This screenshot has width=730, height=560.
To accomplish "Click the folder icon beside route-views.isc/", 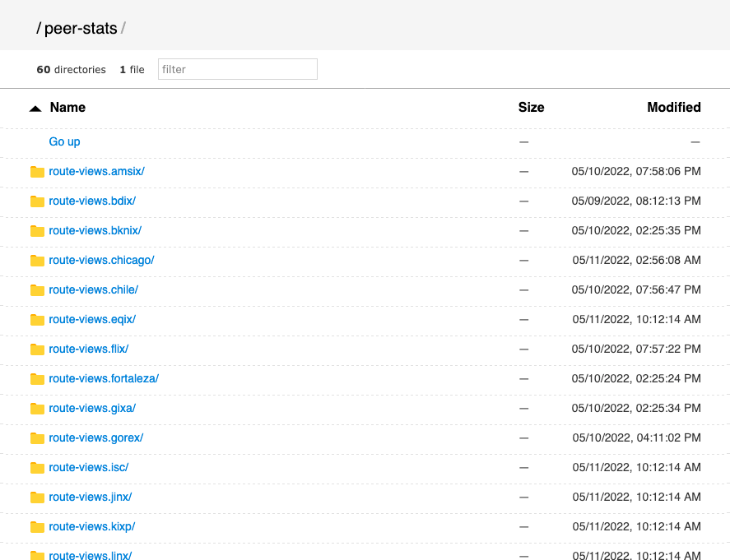I will click(37, 468).
